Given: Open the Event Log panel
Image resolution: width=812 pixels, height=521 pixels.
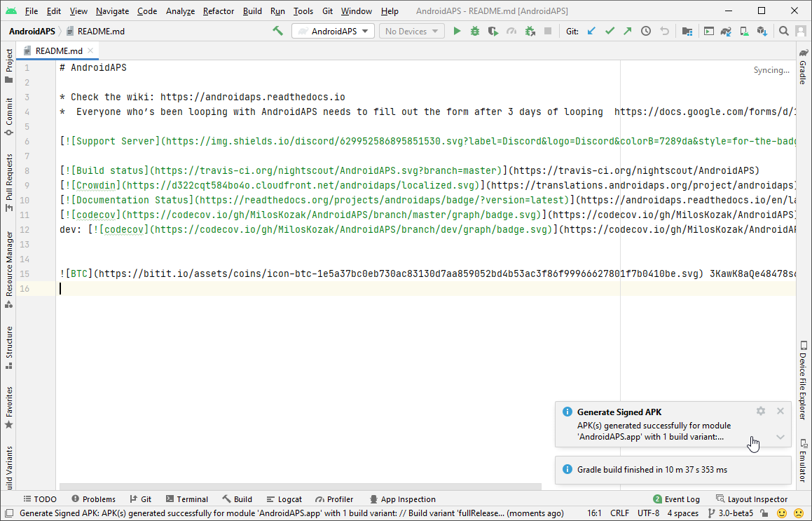Looking at the screenshot, I should (676, 499).
